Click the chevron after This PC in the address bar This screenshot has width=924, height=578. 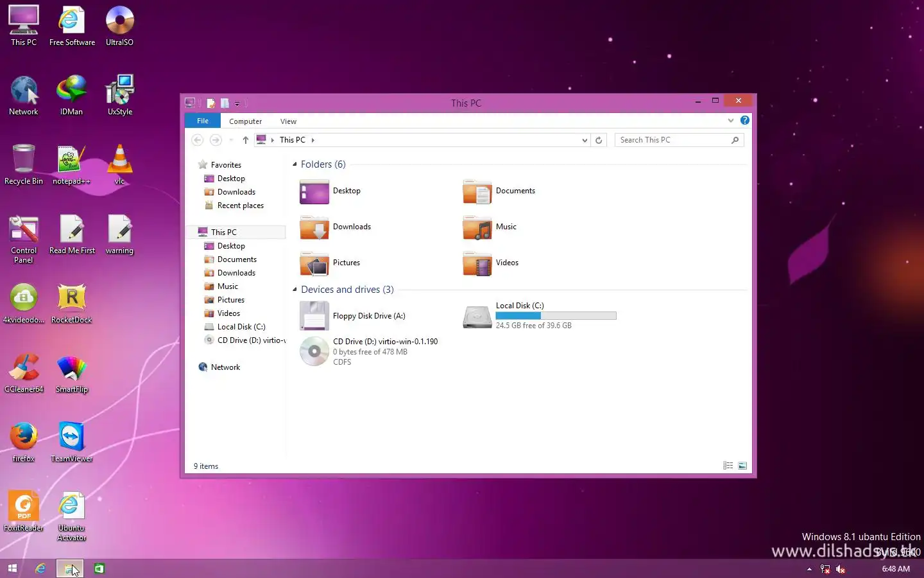[x=312, y=140]
